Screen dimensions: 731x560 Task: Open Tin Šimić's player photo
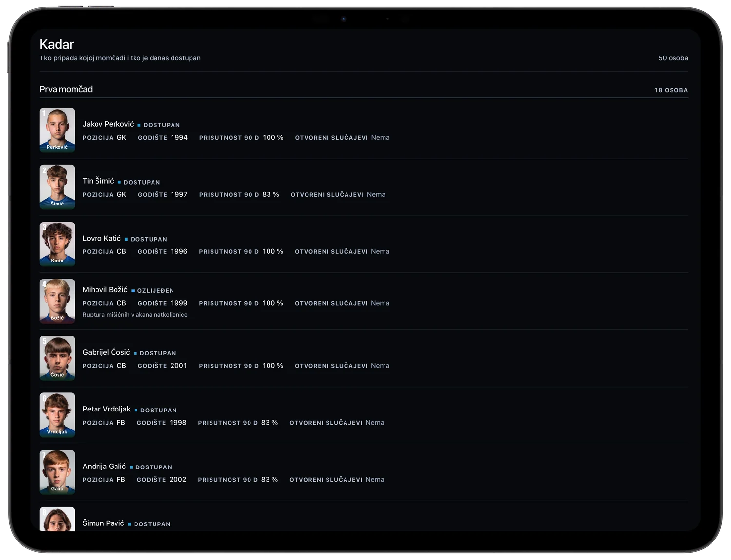click(57, 187)
